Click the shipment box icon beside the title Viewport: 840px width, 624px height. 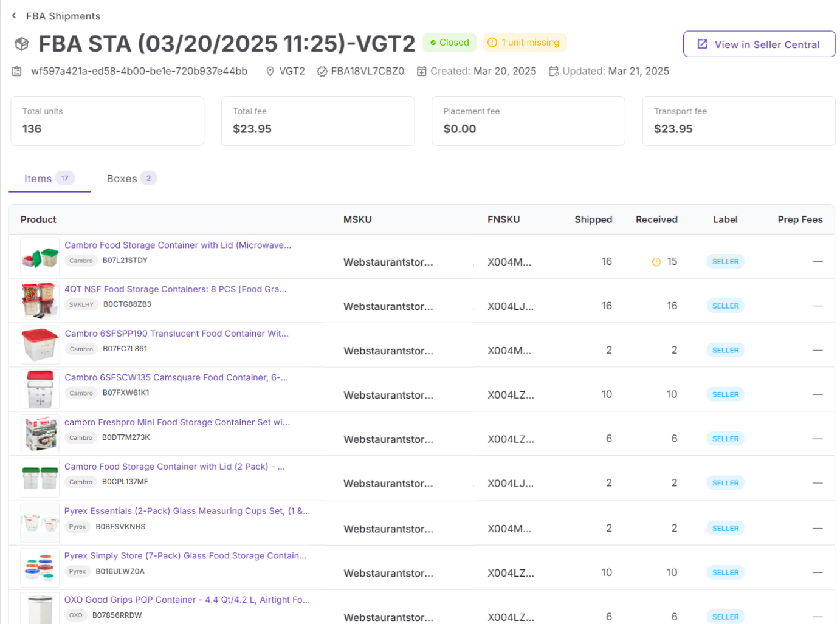[22, 44]
